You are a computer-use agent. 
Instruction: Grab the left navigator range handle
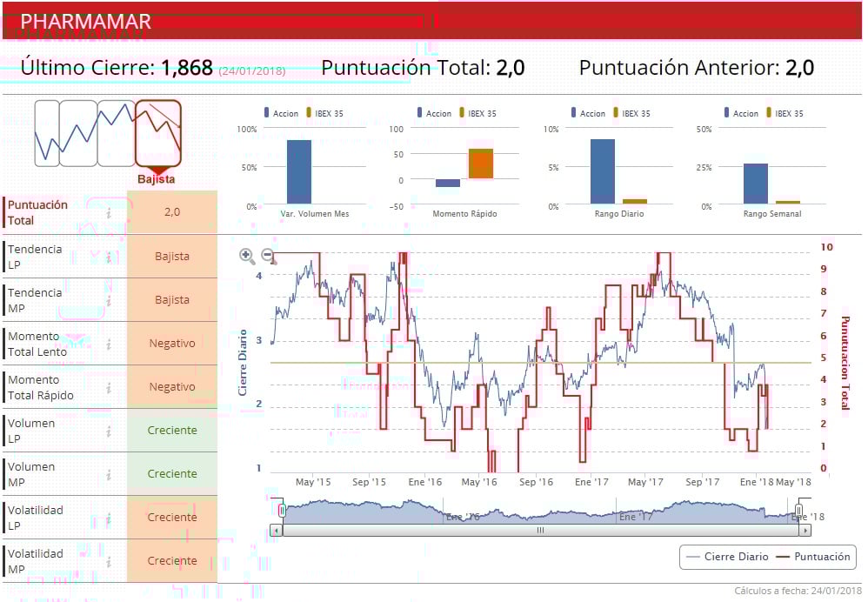tap(282, 510)
